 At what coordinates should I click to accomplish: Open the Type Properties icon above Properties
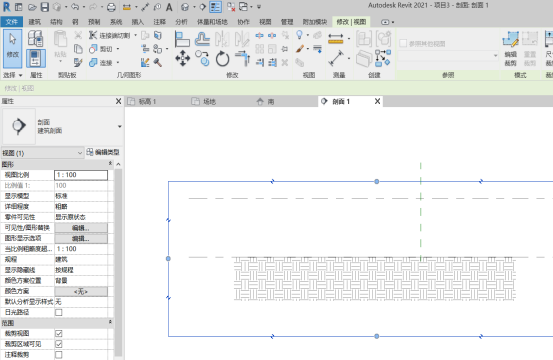(x=36, y=38)
